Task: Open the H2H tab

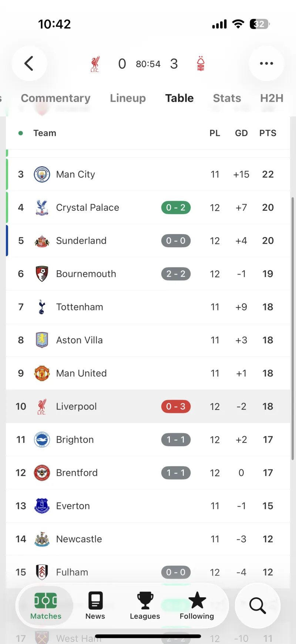Action: (x=272, y=98)
